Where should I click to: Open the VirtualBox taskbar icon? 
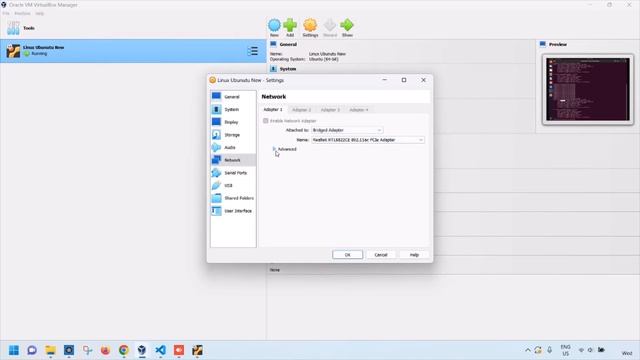click(x=142, y=350)
